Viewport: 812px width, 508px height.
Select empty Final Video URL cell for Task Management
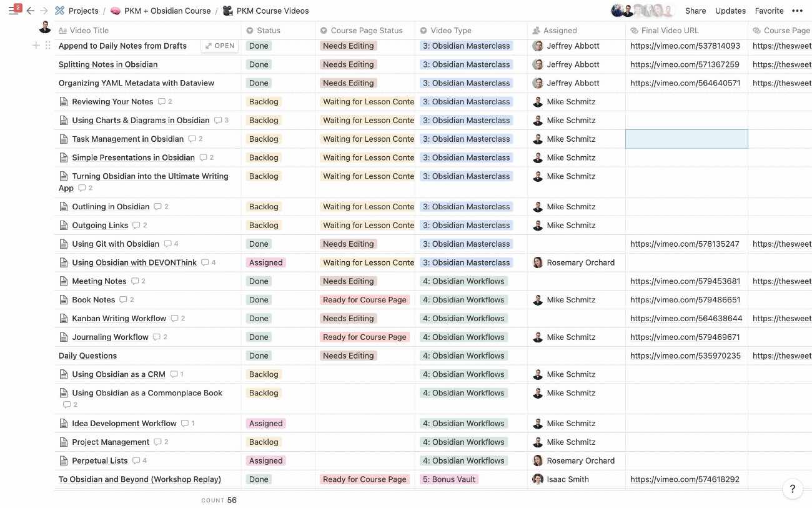686,139
